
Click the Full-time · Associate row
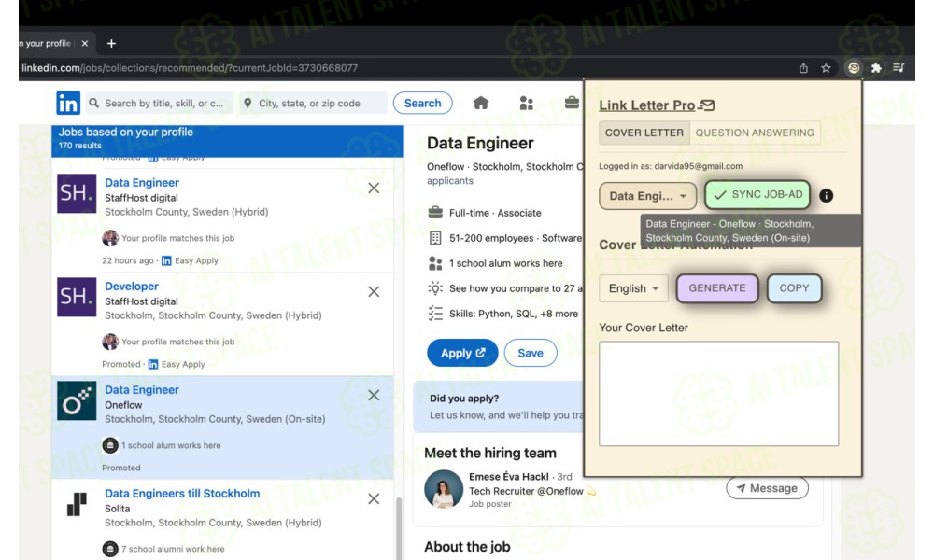tap(485, 213)
